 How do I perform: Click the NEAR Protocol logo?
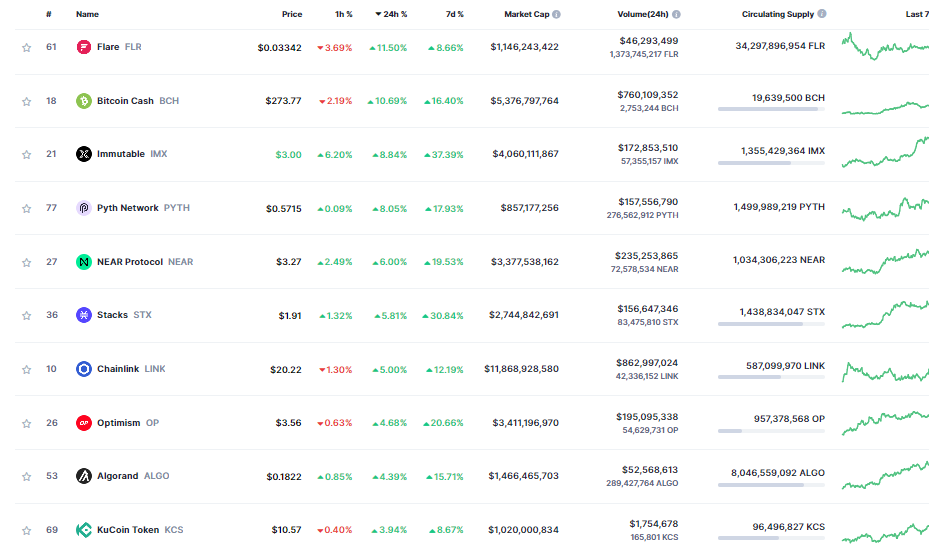click(84, 262)
